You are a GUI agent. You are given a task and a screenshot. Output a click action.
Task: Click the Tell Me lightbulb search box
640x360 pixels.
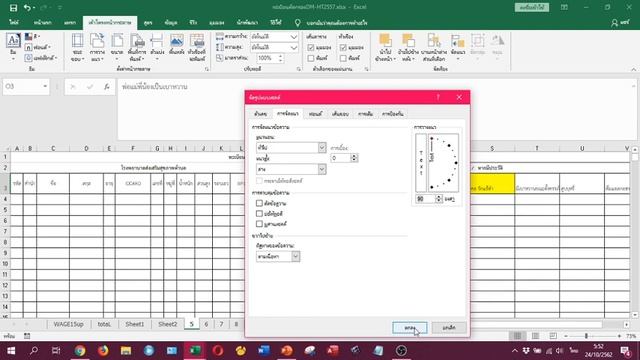(x=333, y=23)
